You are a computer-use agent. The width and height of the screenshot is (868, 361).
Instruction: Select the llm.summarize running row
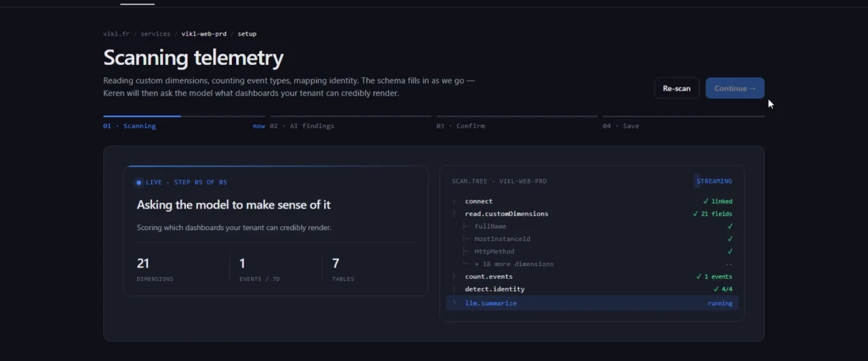coord(592,303)
